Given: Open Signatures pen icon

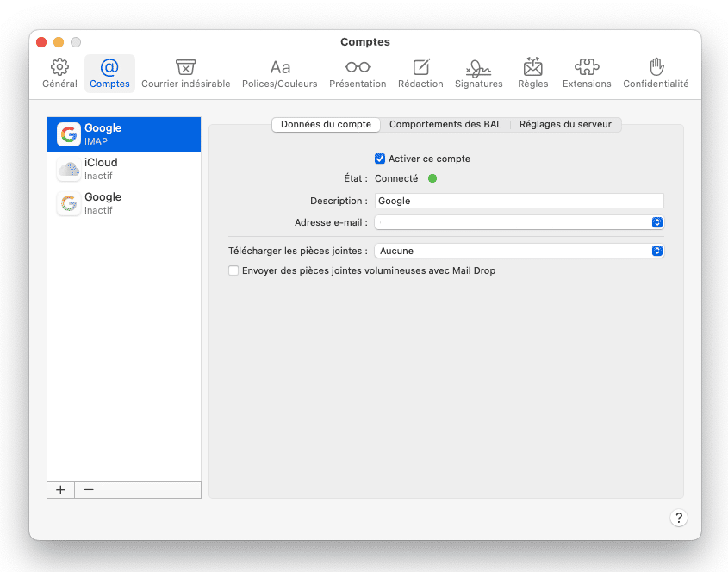Looking at the screenshot, I should tap(479, 68).
